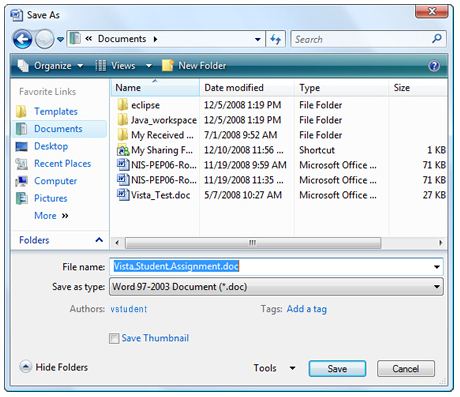Click the Word icon in title bar

coord(16,15)
